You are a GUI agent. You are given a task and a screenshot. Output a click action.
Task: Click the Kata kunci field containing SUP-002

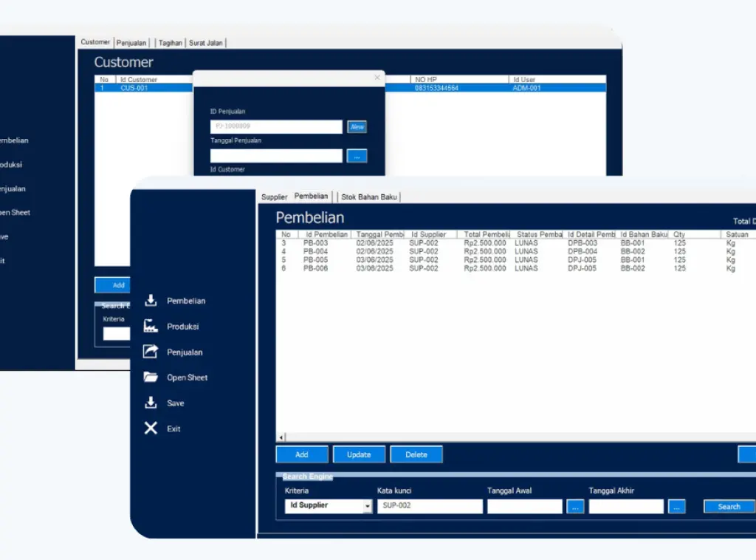[430, 507]
